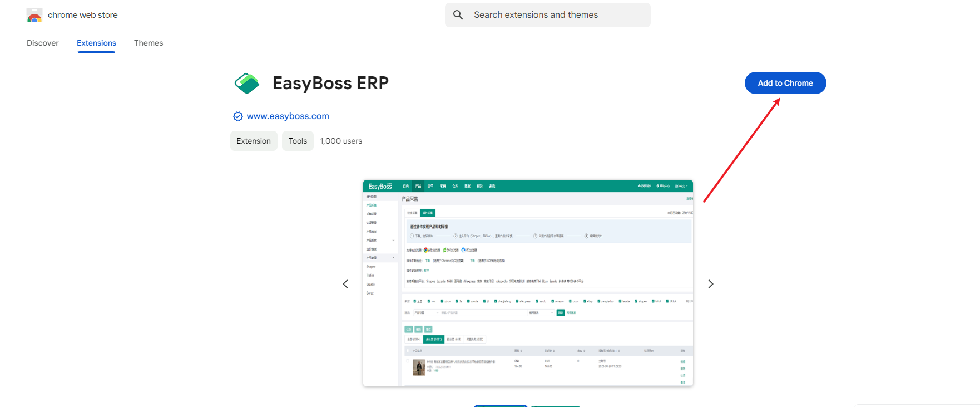Viewport: 980px width, 407px height.
Task: Visit the www.easyboss.com publisher link
Action: point(288,116)
